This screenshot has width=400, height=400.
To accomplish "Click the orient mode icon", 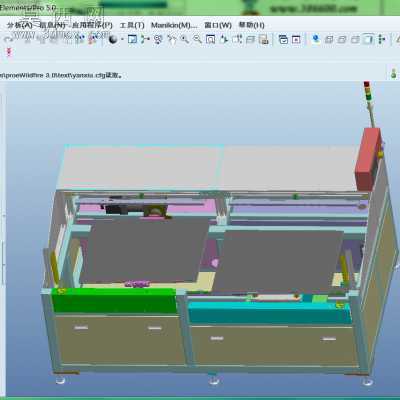I will (158, 40).
